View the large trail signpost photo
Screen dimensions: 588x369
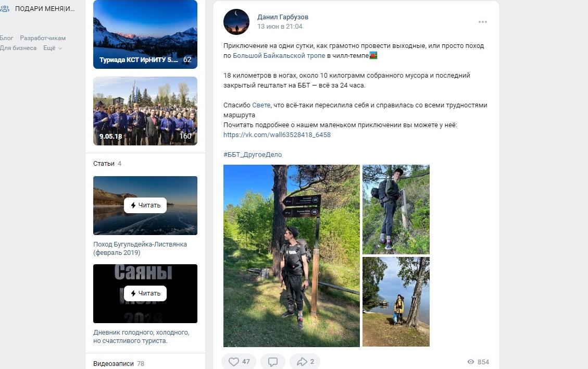click(291, 255)
